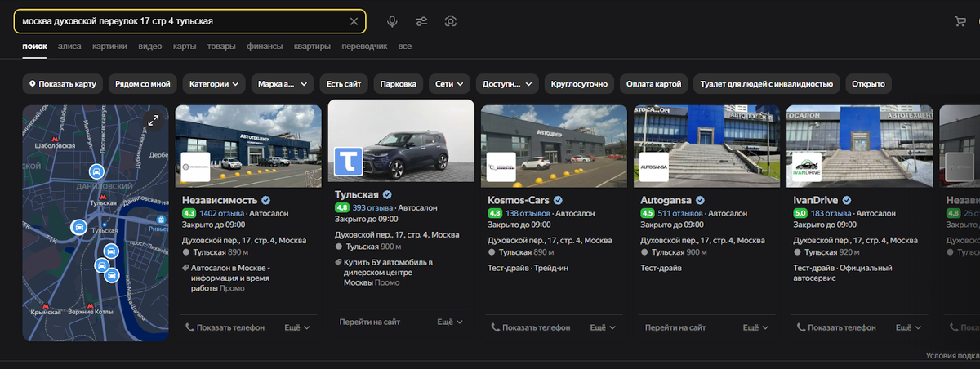Click the Kosmos-Cars logo on the photo
The width and height of the screenshot is (980, 369).
point(501,167)
